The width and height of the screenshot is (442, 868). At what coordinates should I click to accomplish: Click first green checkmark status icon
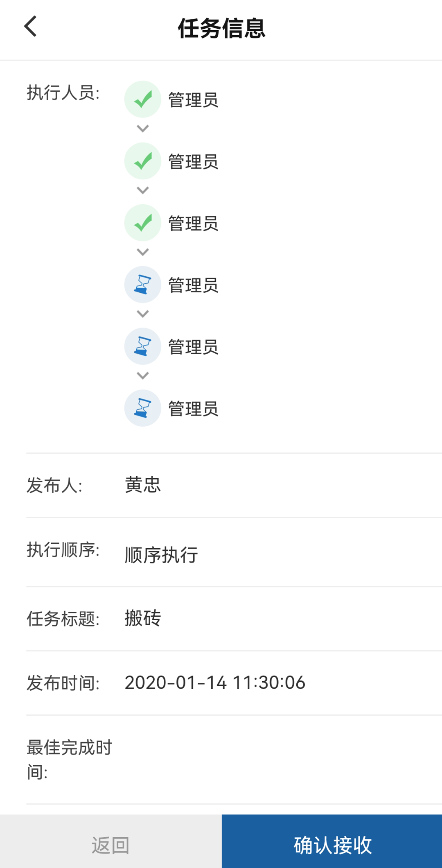pos(142,99)
